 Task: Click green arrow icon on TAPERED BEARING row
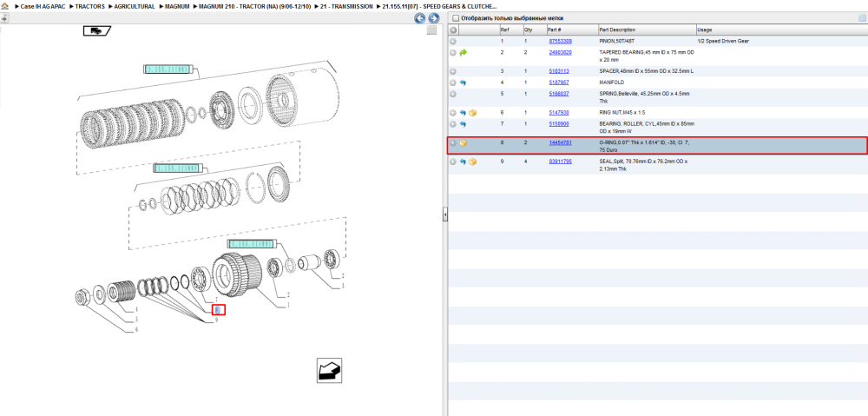464,53
